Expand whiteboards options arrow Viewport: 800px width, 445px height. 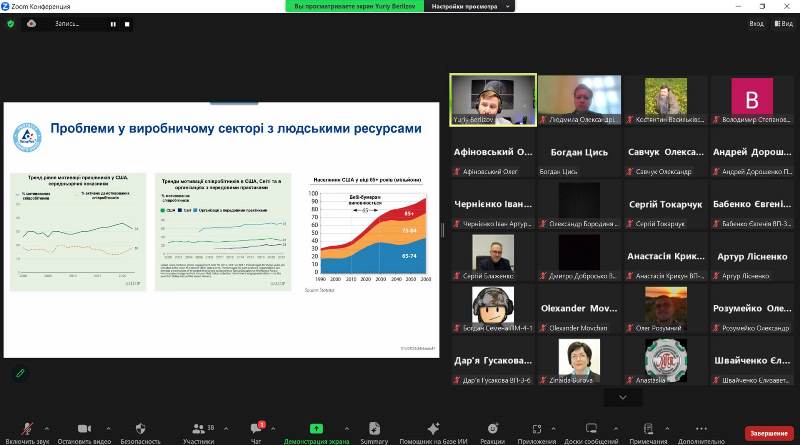click(x=616, y=428)
